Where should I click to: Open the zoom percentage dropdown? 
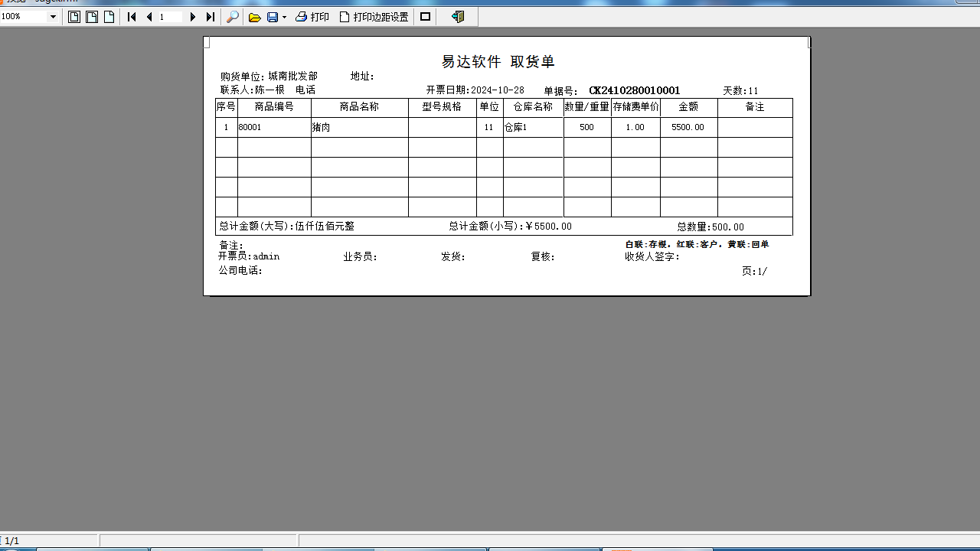[x=54, y=16]
